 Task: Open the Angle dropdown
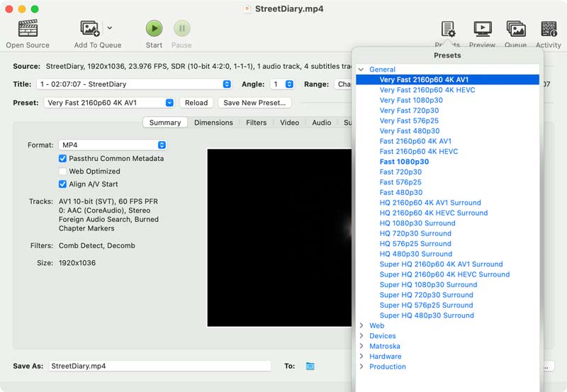coord(282,84)
